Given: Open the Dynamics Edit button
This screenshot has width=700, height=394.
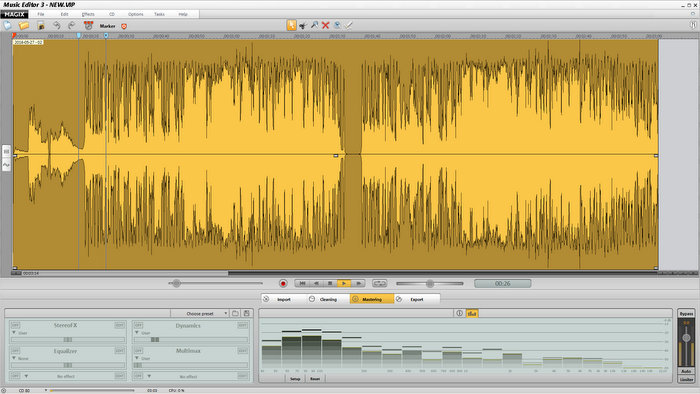Looking at the screenshot, I should (242, 325).
